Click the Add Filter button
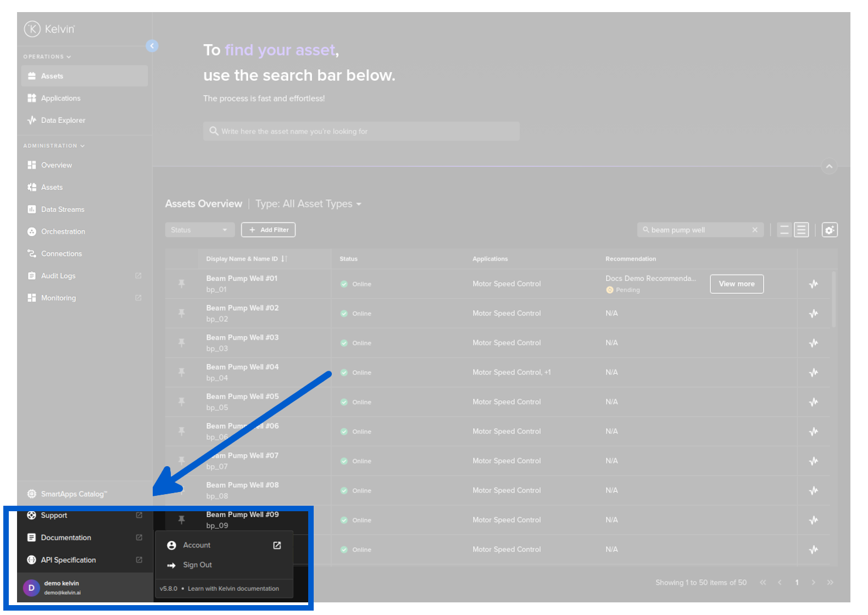The height and width of the screenshot is (615, 868). (x=268, y=230)
